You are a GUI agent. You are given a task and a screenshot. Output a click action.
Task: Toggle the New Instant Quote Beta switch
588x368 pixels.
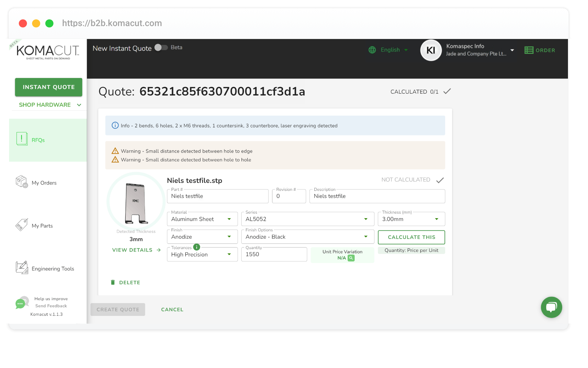coord(161,48)
